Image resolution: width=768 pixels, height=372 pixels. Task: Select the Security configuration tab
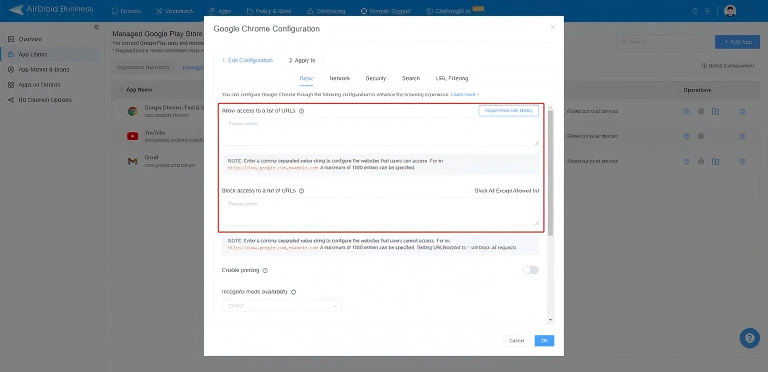click(x=376, y=78)
